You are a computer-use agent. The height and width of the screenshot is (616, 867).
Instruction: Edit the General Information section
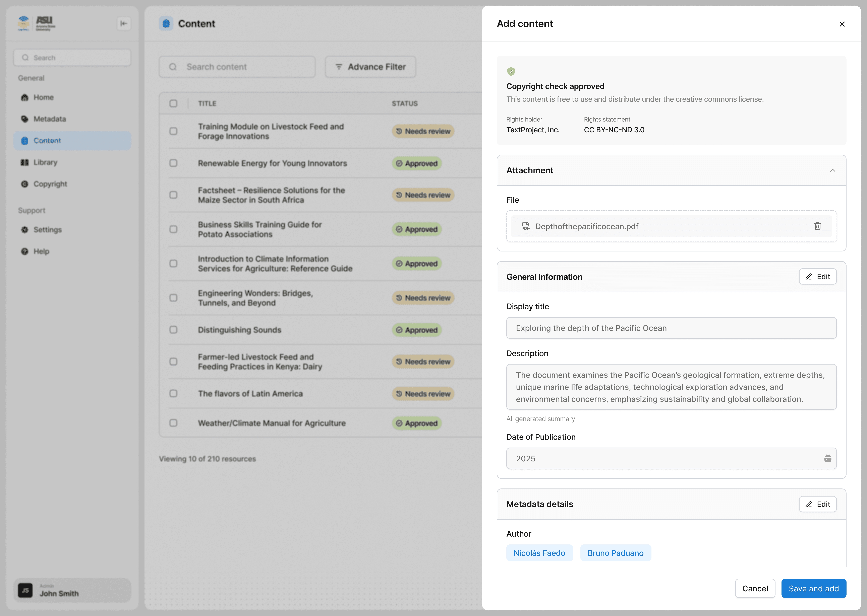point(817,277)
